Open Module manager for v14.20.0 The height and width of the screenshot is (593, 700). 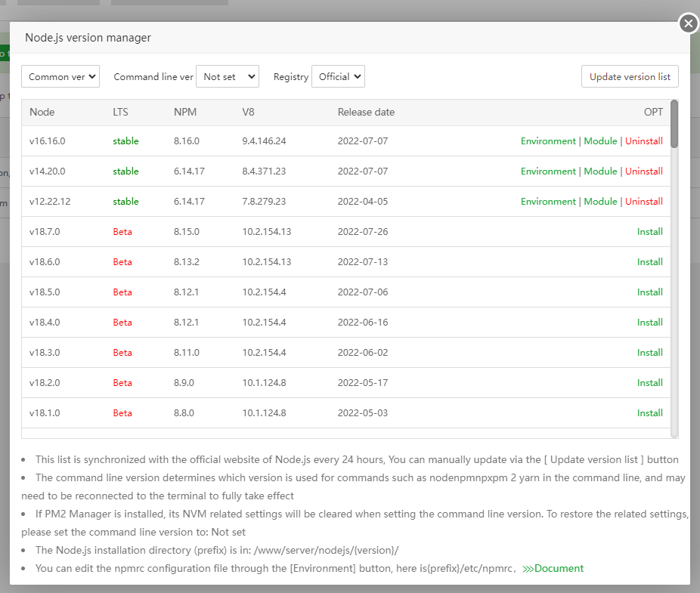point(600,171)
